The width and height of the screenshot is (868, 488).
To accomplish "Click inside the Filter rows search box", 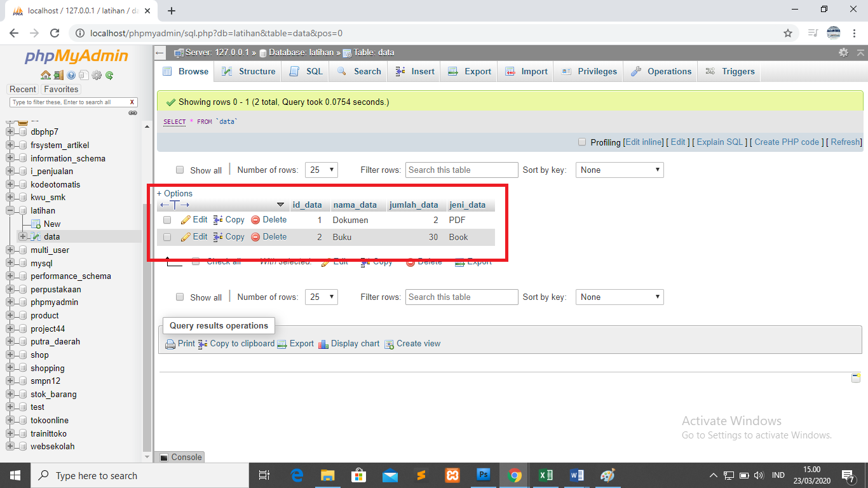I will (461, 170).
